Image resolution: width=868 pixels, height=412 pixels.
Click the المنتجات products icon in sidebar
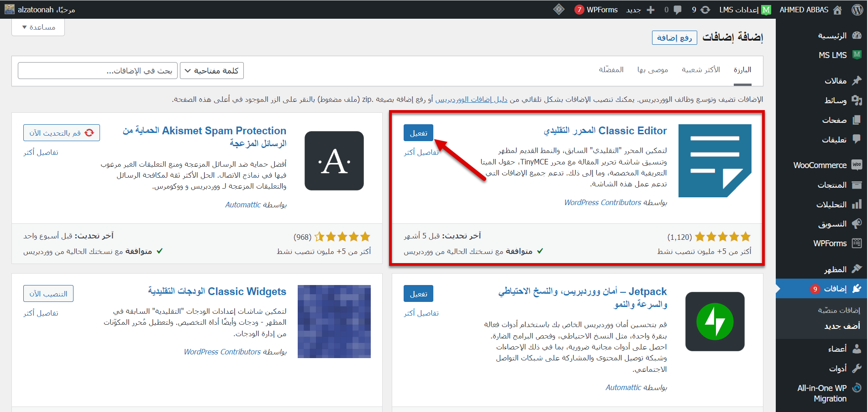(857, 185)
